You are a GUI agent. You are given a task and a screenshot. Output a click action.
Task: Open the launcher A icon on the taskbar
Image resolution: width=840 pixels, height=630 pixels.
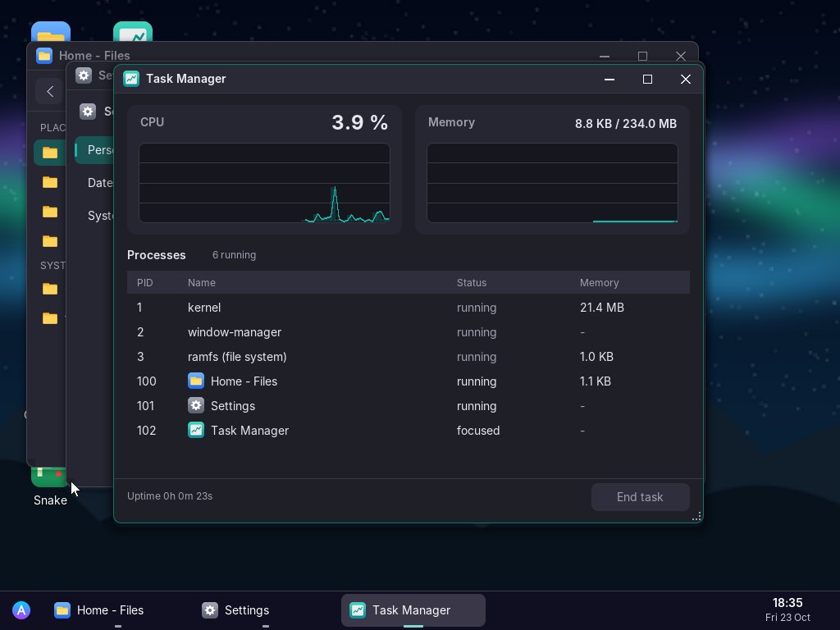[x=21, y=610]
